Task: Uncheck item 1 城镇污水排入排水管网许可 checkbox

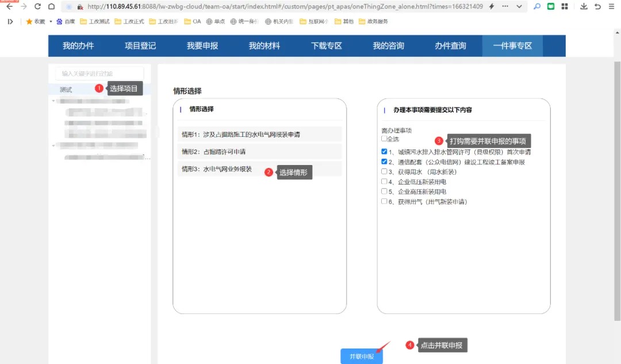Action: (384, 152)
